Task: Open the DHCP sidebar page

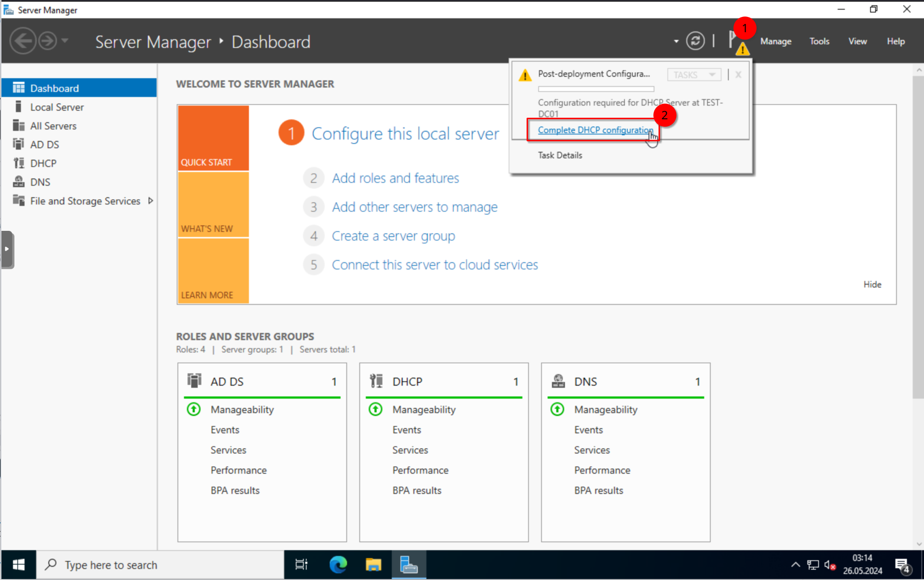Action: pyautogui.click(x=79, y=163)
